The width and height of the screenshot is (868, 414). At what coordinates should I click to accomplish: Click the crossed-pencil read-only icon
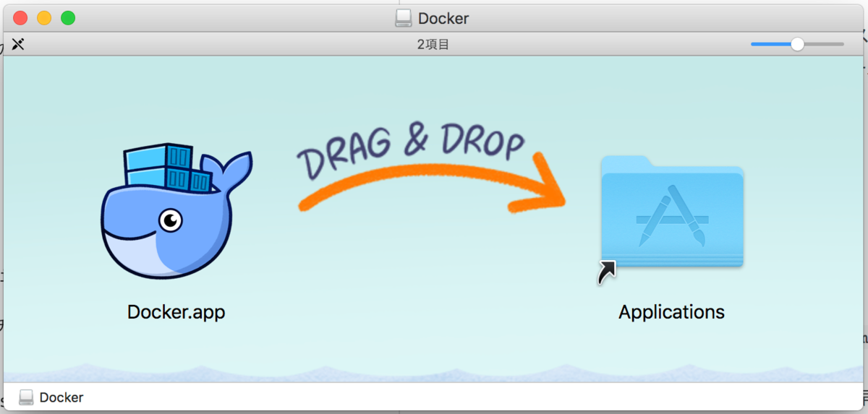[x=18, y=44]
